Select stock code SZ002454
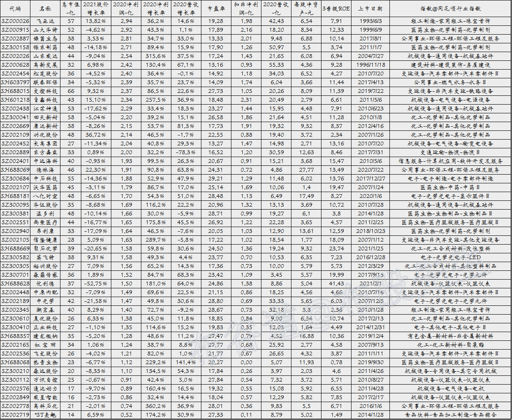Viewport: 512px width, 420px height. [x=15, y=74]
